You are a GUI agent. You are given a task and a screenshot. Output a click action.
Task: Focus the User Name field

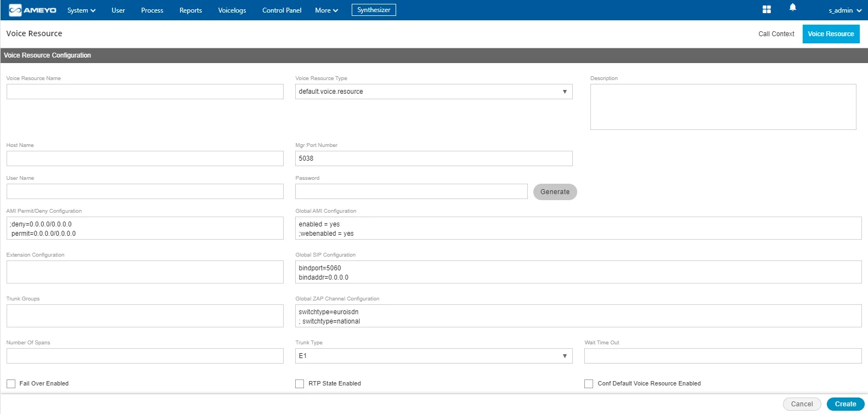pos(145,191)
